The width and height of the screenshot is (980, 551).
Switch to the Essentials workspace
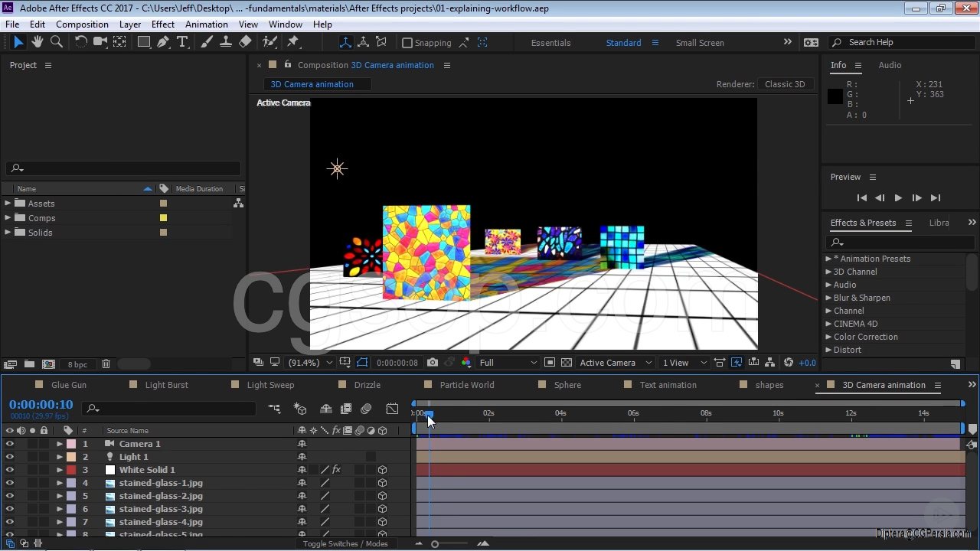pyautogui.click(x=551, y=43)
